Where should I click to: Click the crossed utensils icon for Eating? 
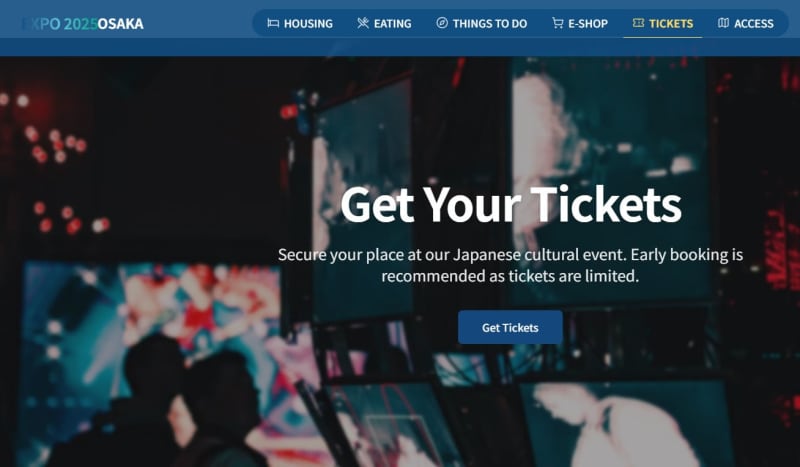[x=363, y=23]
